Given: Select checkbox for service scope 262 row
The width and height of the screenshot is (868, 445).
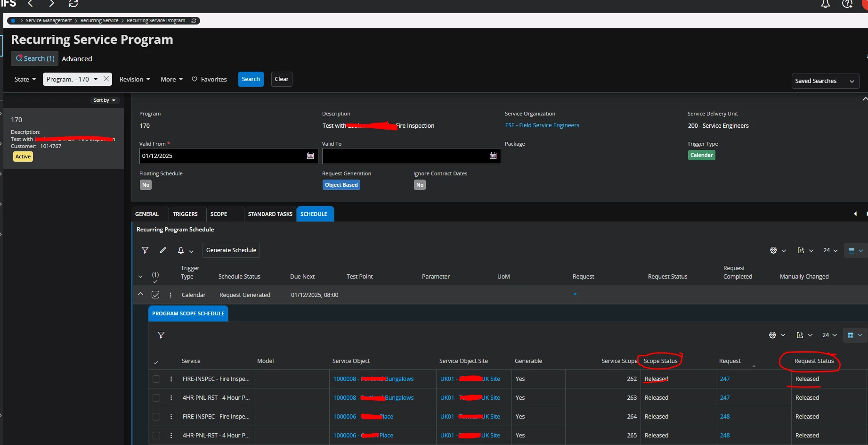Looking at the screenshot, I should click(x=156, y=379).
